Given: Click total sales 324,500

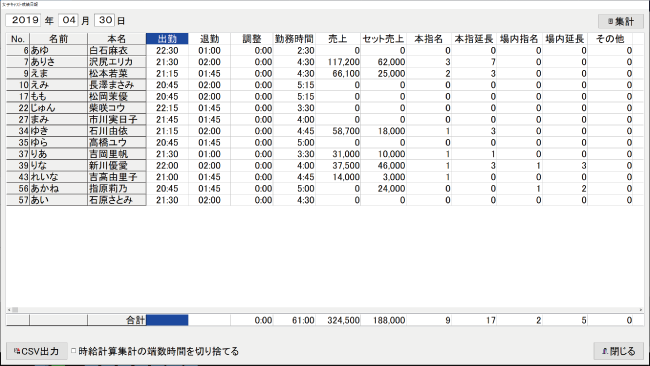Looking at the screenshot, I should click(344, 320).
